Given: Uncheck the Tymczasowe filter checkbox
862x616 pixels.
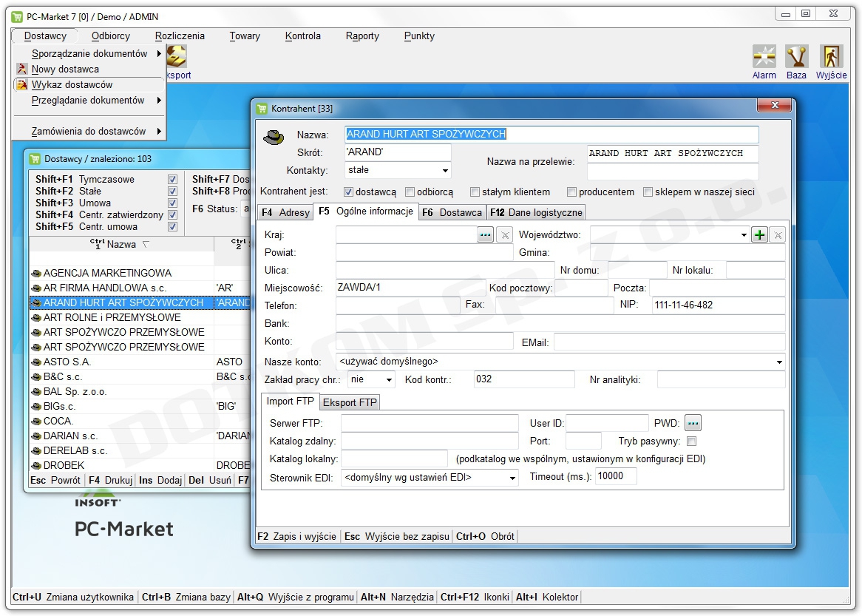Looking at the screenshot, I should point(172,179).
